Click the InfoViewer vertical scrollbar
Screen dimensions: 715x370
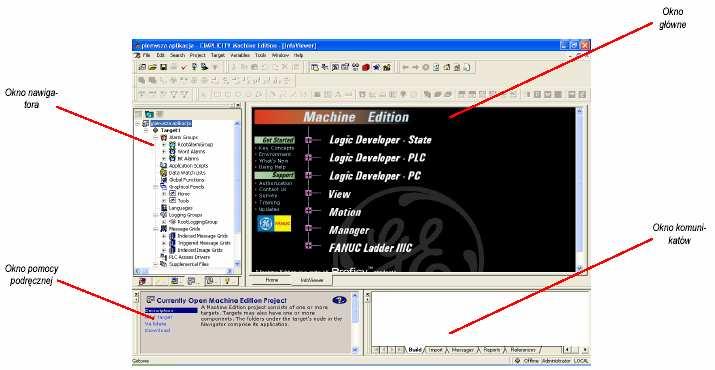click(580, 189)
